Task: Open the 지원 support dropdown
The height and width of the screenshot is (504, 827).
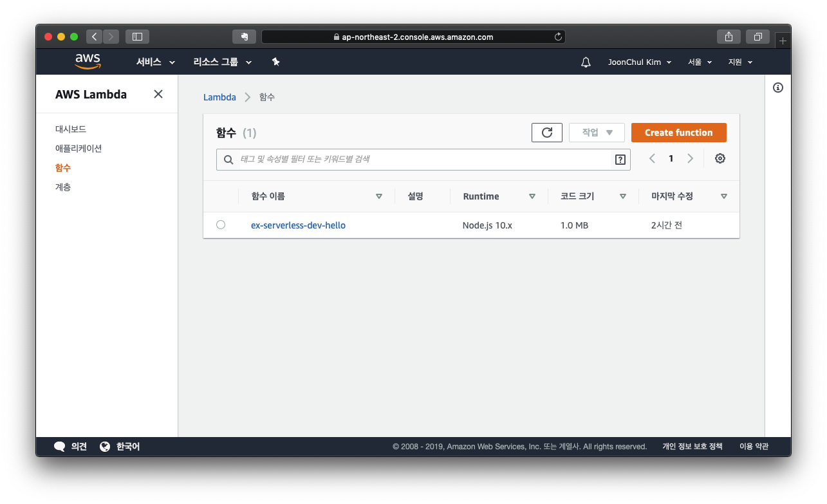Action: [x=740, y=62]
